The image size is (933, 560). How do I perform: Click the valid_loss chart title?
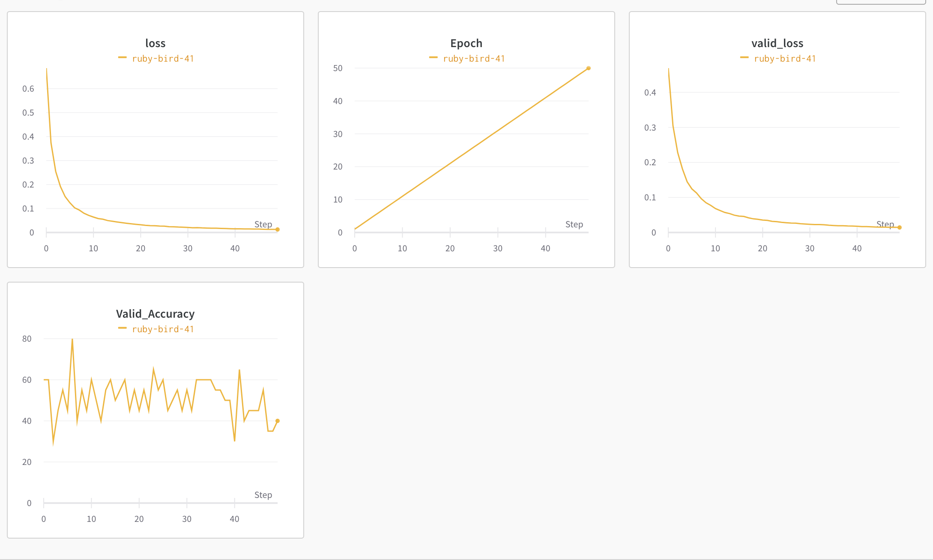(x=777, y=43)
